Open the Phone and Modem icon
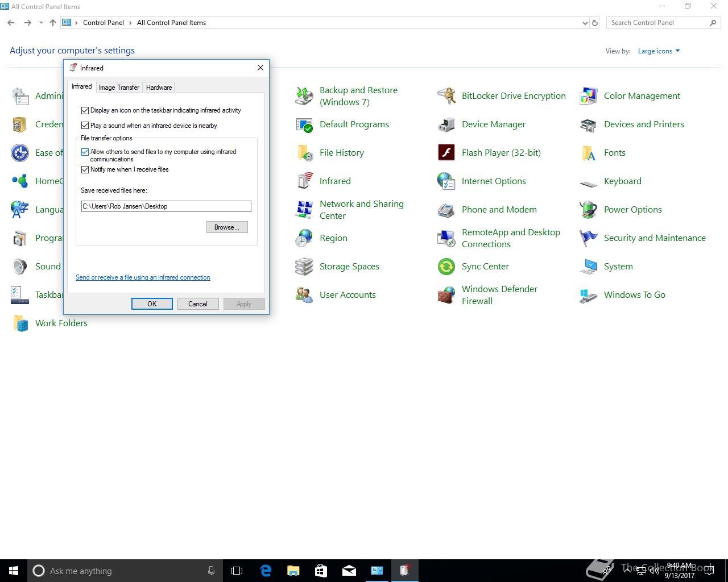The width and height of the screenshot is (728, 582). (x=446, y=210)
